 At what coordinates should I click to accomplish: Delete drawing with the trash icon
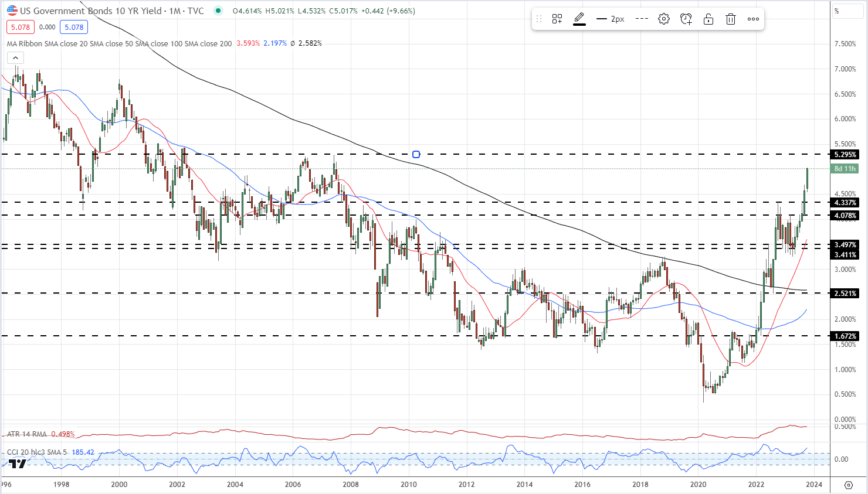pos(731,19)
